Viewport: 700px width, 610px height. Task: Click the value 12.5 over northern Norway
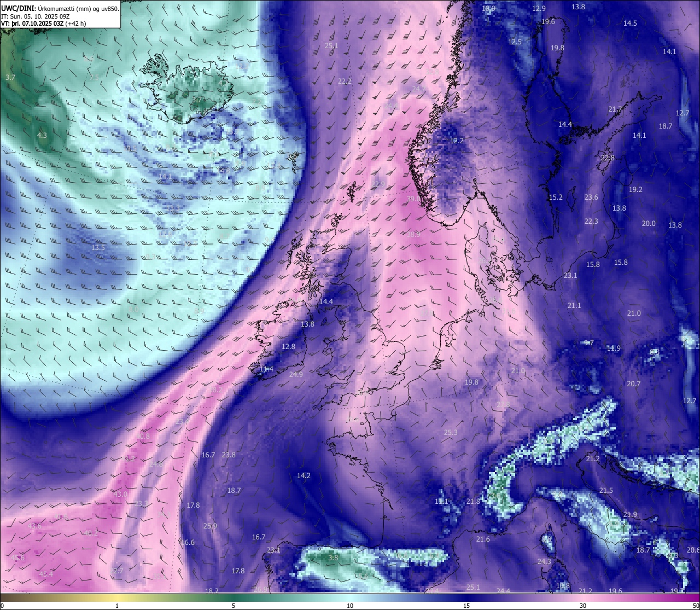click(515, 42)
